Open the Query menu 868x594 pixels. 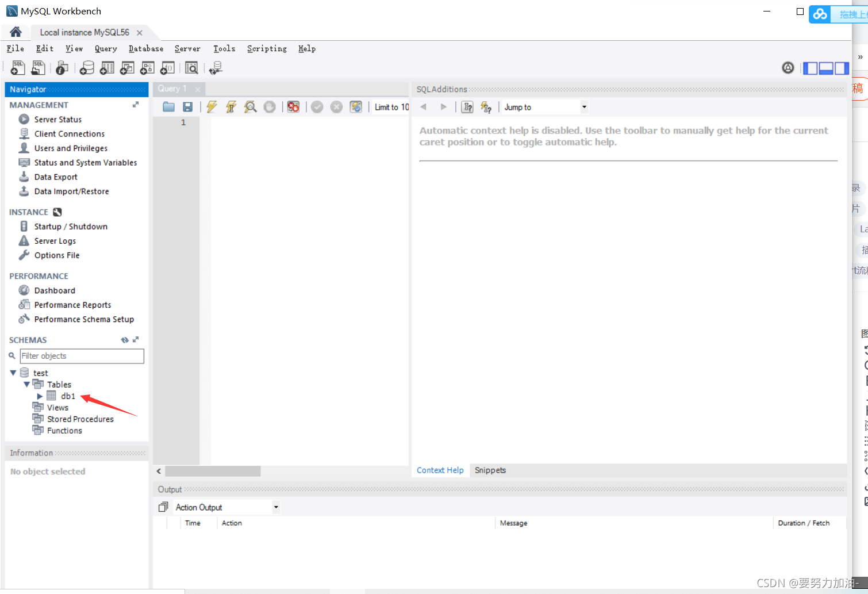pos(106,49)
